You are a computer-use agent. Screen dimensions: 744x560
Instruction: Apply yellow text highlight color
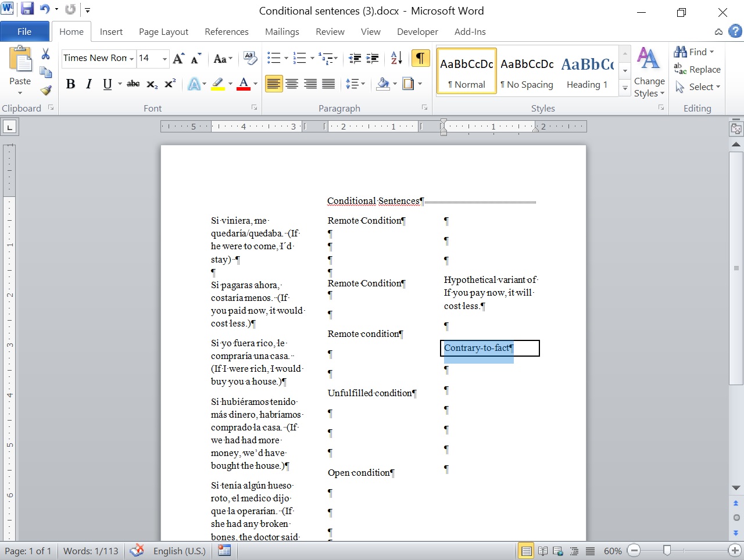coord(218,84)
